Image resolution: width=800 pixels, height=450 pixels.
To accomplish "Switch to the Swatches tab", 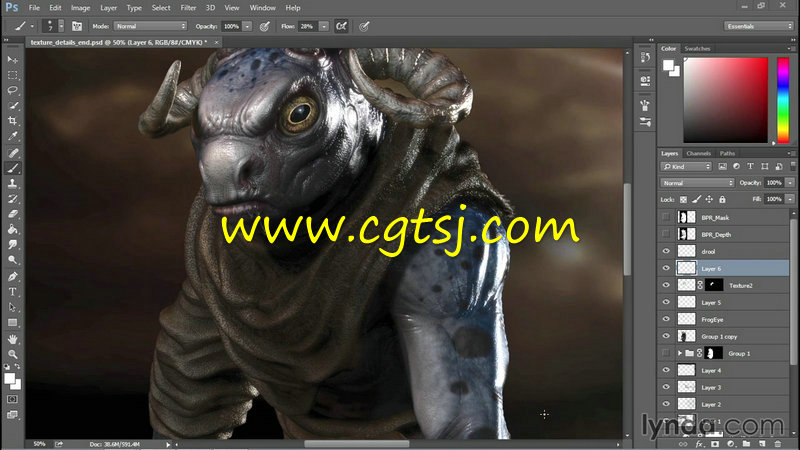I will (697, 48).
